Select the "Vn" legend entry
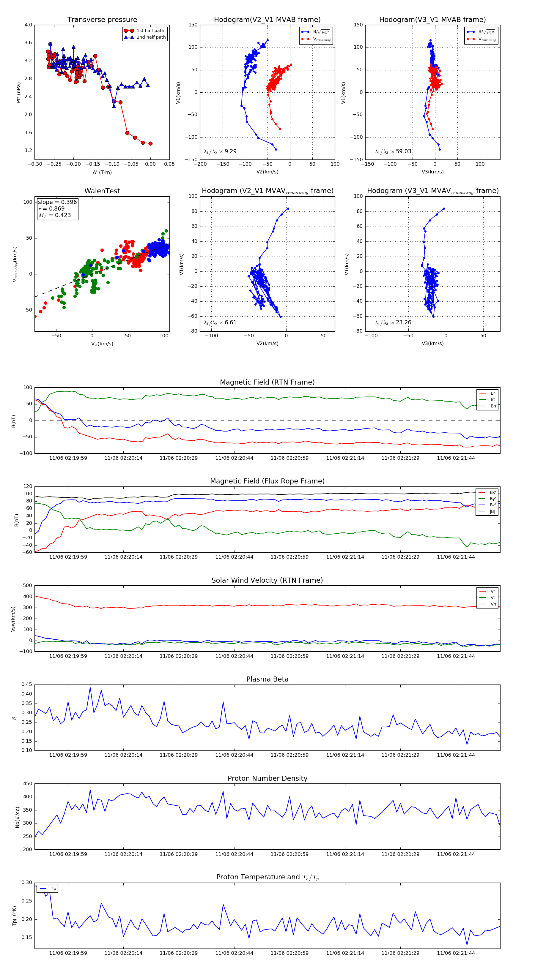The image size is (535, 980). coord(487,604)
